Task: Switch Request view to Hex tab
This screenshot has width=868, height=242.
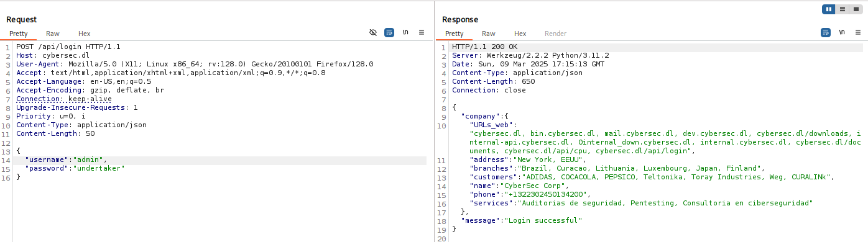Action: [85, 34]
